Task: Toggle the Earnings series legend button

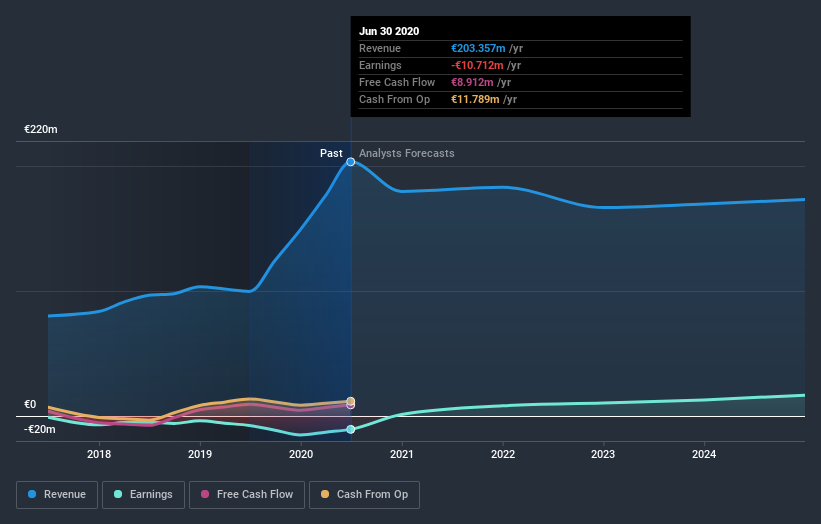Action: (143, 495)
